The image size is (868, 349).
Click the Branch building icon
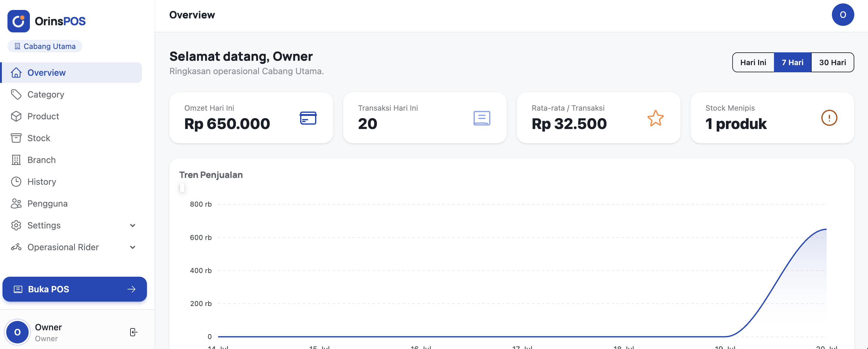coord(16,160)
